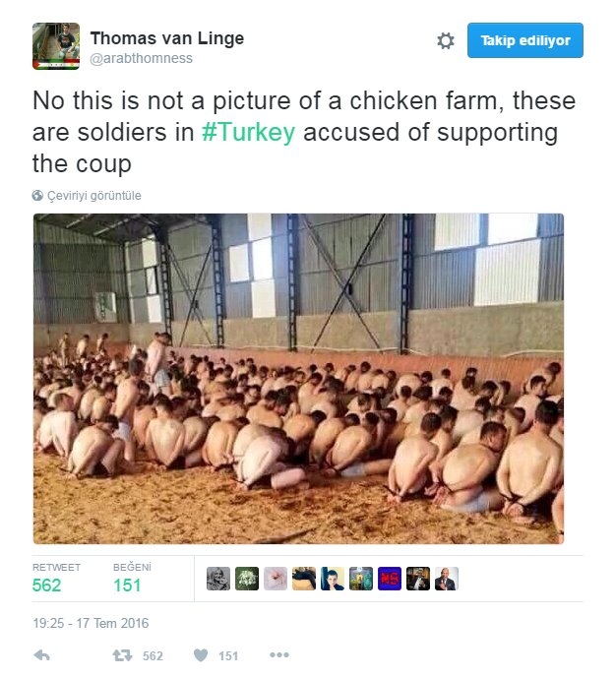Viewport: 616px width, 678px height.
Task: Open the attached tweet photo
Action: pyautogui.click(x=299, y=379)
